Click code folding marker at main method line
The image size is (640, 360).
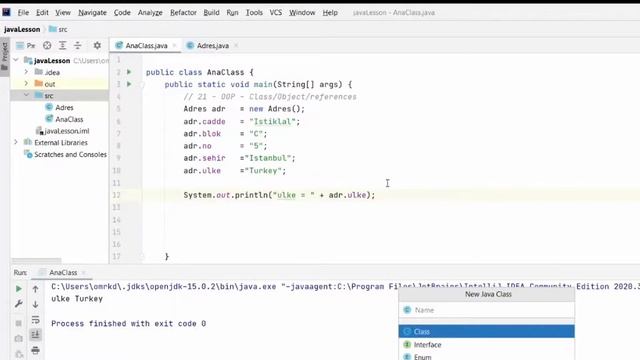[142, 85]
